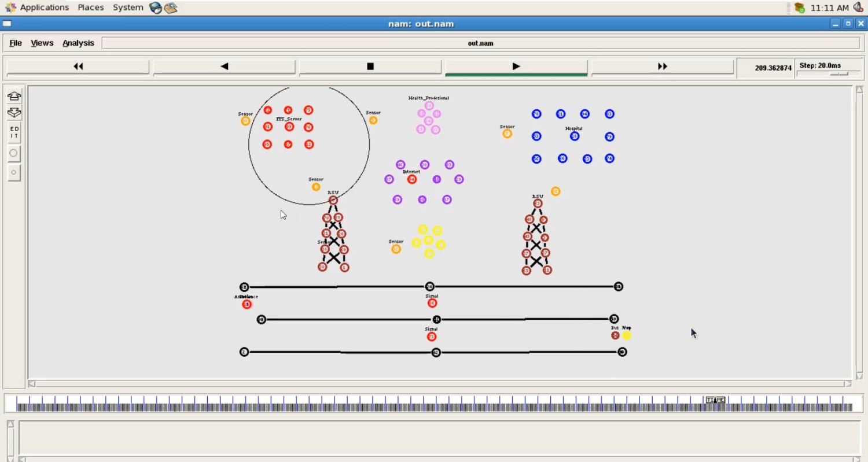Open the Applications menu in the panel
The width and height of the screenshot is (868, 462).
tap(44, 8)
